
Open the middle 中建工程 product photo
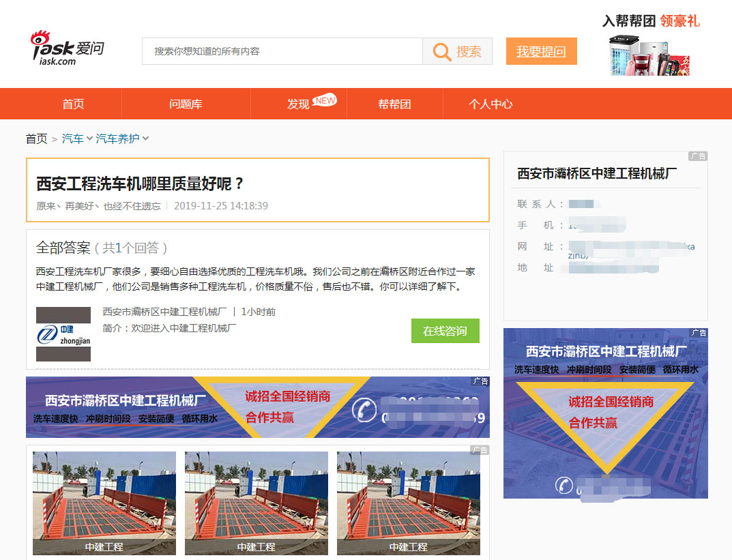point(257,503)
